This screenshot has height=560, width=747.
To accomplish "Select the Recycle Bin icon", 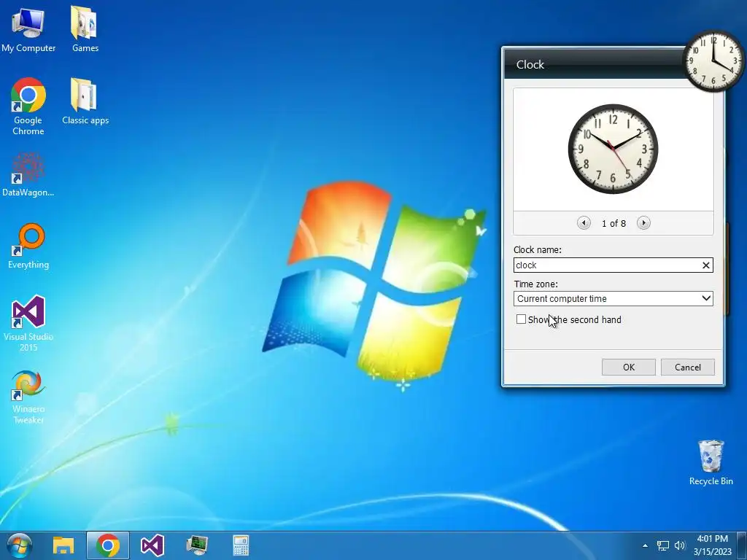I will coord(711,463).
